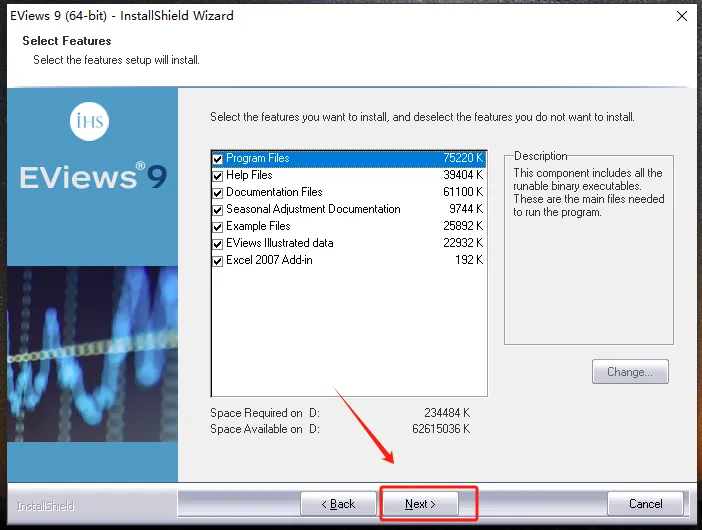Screen dimensions: 702x530
Task: Uncheck the Example Files checkbox
Action: [218, 227]
